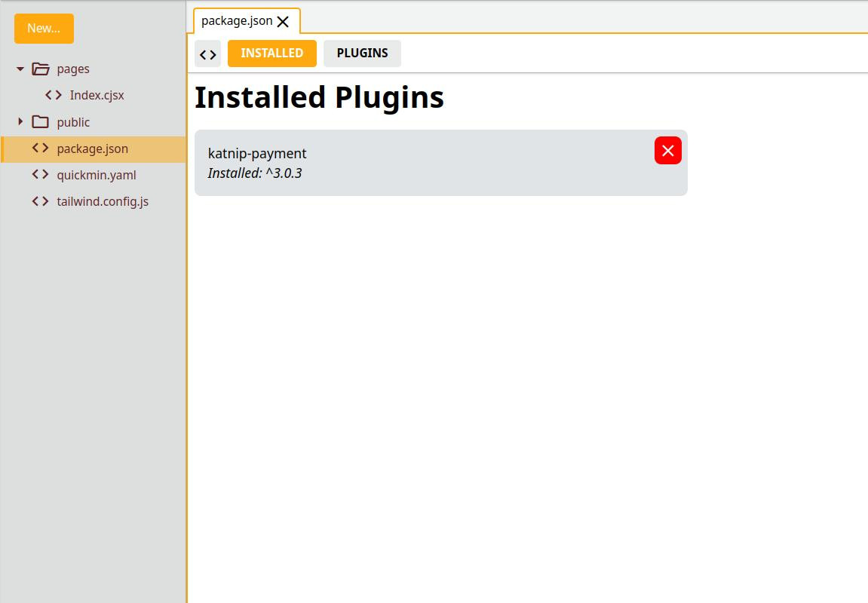Collapse the pages folder arrow
The width and height of the screenshot is (868, 603).
pos(20,69)
